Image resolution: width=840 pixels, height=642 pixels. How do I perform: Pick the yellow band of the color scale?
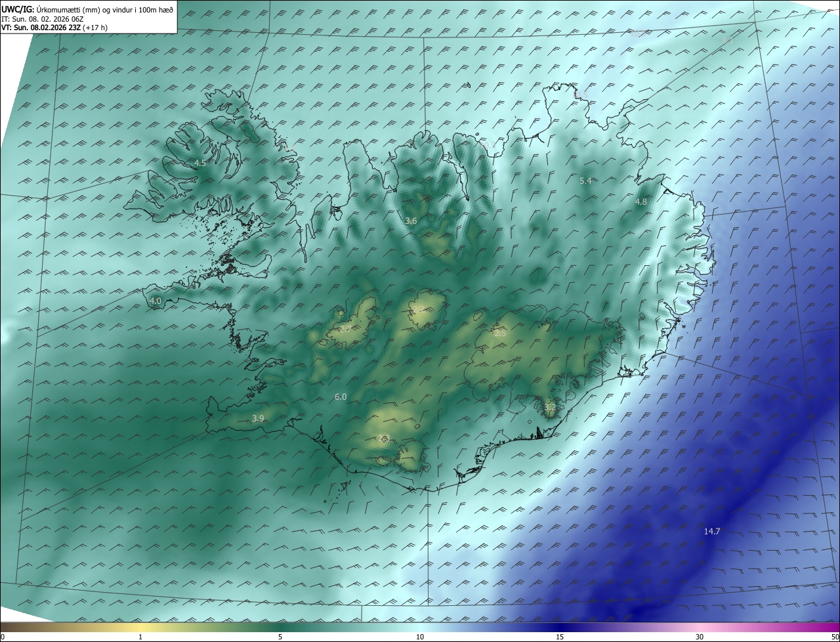[140, 627]
